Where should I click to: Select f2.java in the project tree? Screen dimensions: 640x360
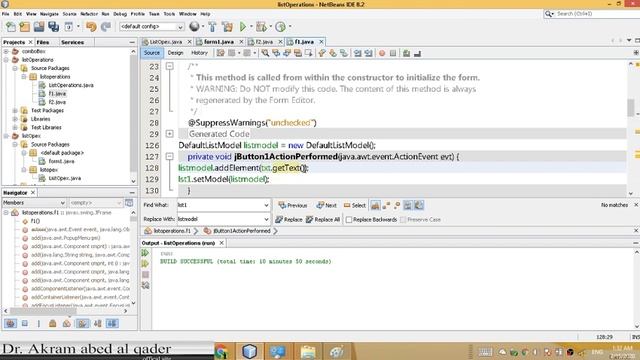click(57, 102)
